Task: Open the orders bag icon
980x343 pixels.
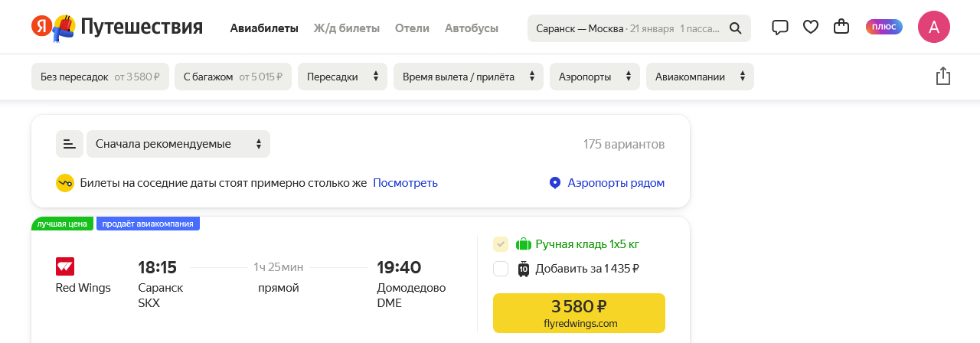Action: coord(841,28)
